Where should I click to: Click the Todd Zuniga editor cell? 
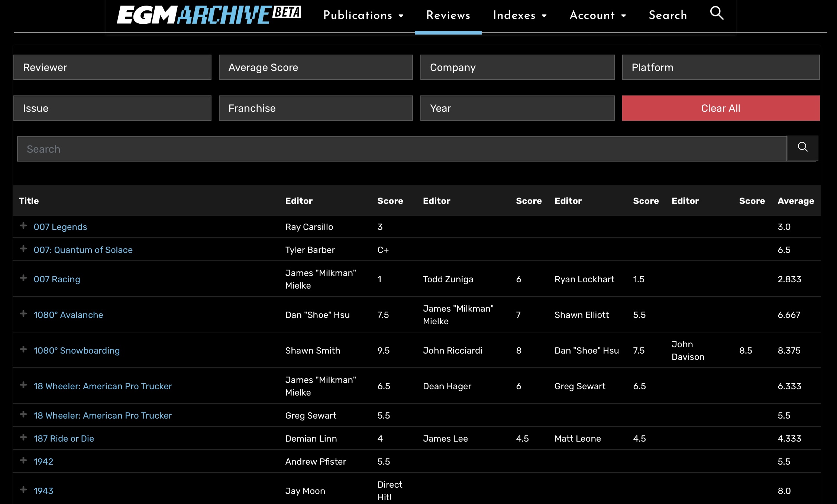(448, 279)
